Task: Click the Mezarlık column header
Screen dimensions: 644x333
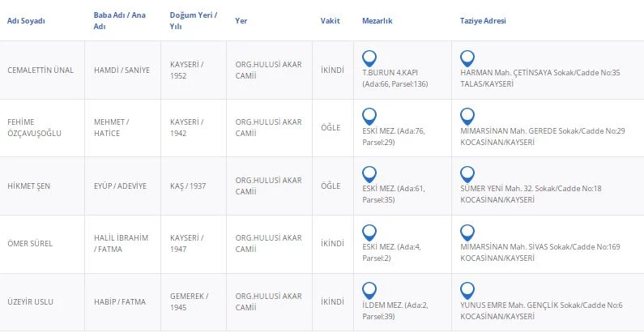Action: 377,21
